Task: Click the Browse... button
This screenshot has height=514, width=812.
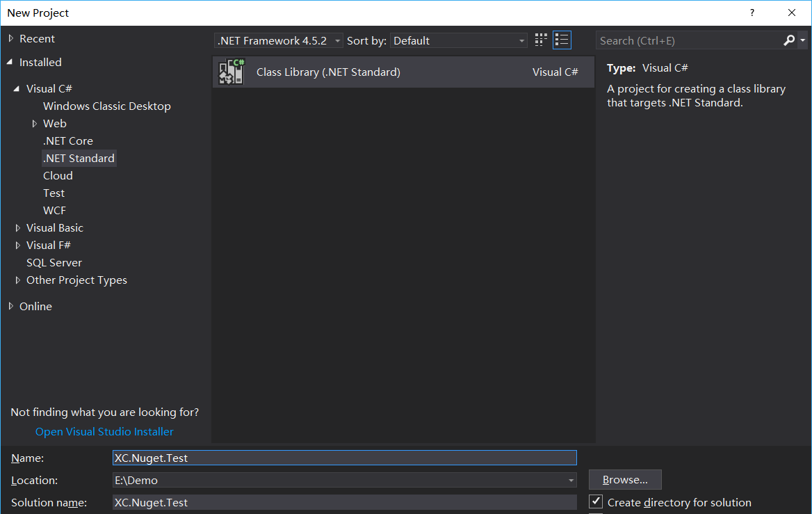Action: [x=625, y=480]
